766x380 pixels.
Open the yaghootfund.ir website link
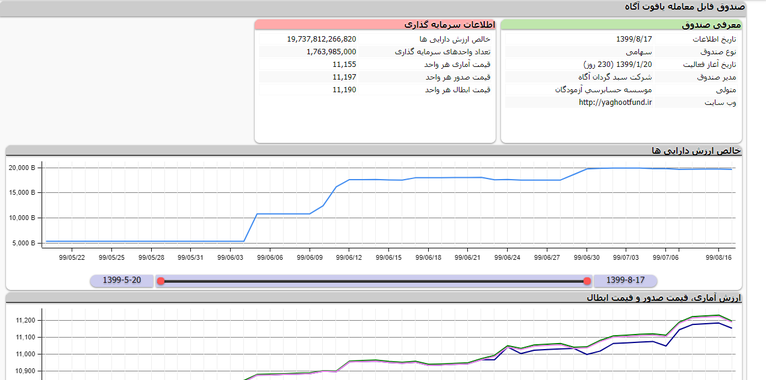(616, 103)
